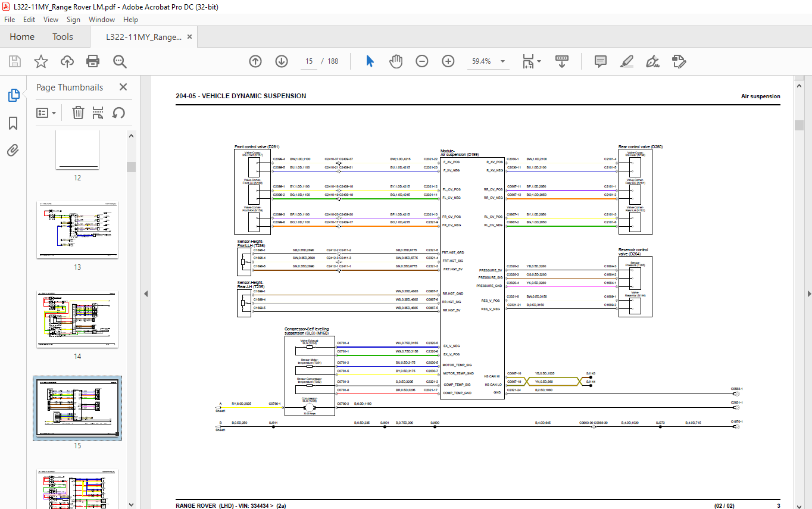Click thumbnails panel scrollbar thumb
This screenshot has width=812, height=509.
click(x=131, y=167)
